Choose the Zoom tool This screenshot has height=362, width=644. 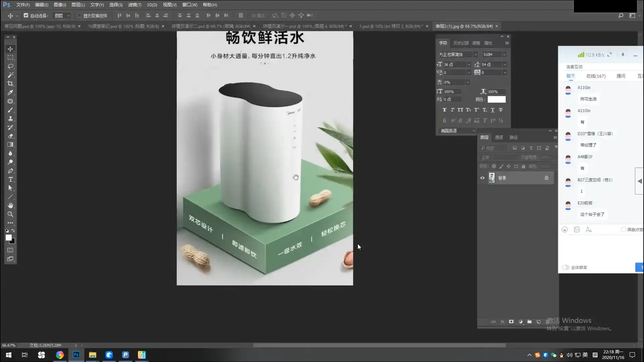tap(10, 215)
